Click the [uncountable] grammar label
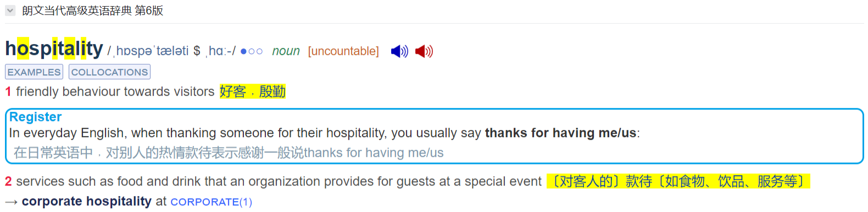This screenshot has height=212, width=868. [x=343, y=51]
